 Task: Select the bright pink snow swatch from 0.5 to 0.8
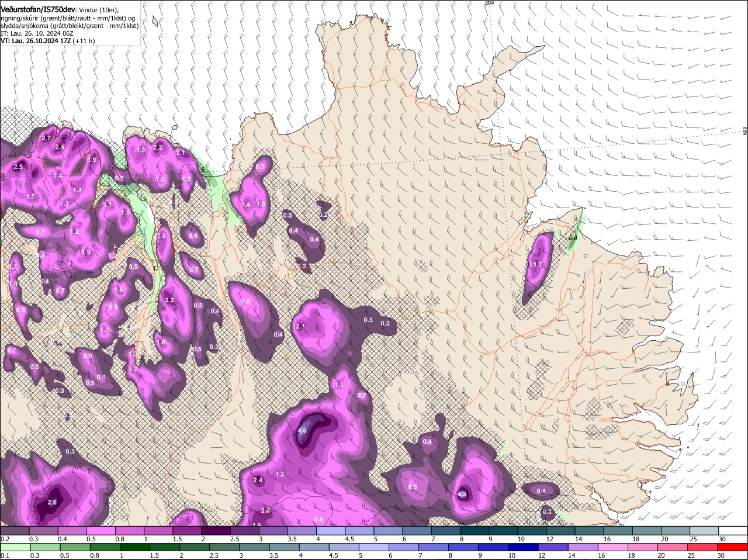pyautogui.click(x=101, y=530)
